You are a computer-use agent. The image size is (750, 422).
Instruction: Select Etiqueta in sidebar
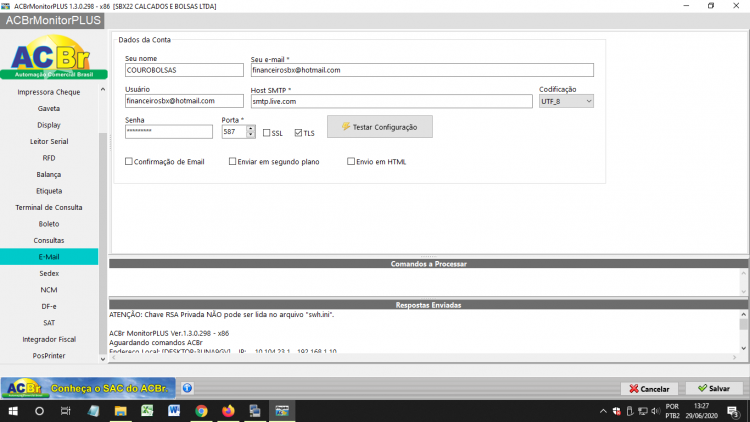click(x=49, y=191)
